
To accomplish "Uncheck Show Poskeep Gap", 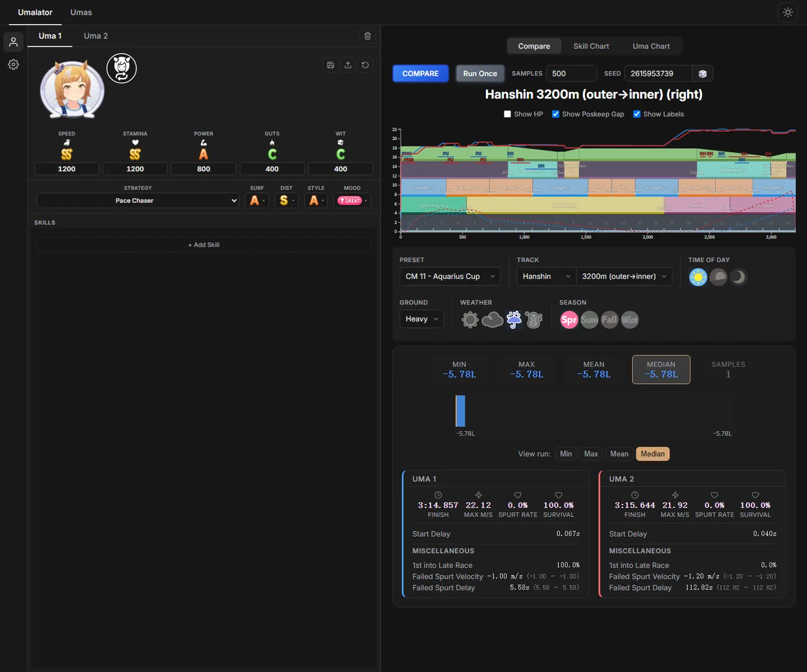I will tap(556, 114).
